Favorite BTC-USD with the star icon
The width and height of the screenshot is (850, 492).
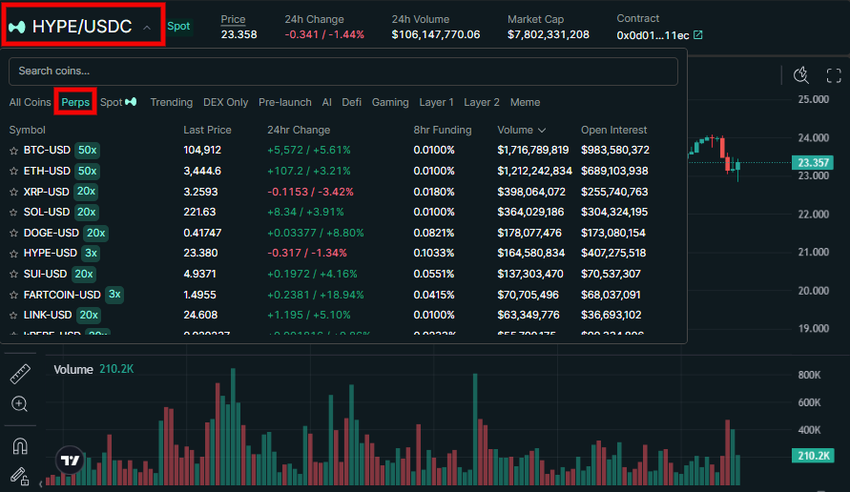coord(14,151)
